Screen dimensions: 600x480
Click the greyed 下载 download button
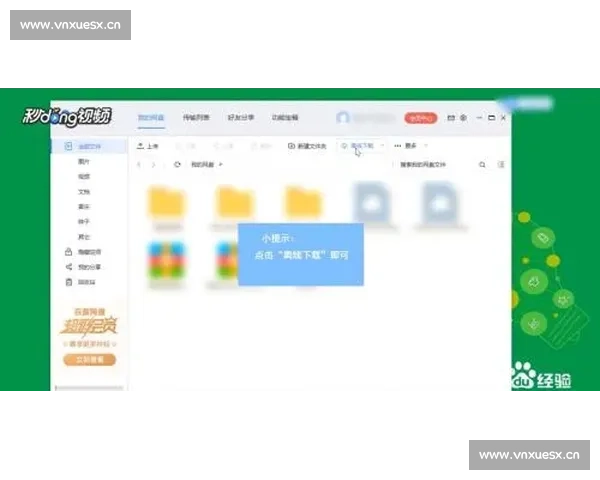click(186, 146)
